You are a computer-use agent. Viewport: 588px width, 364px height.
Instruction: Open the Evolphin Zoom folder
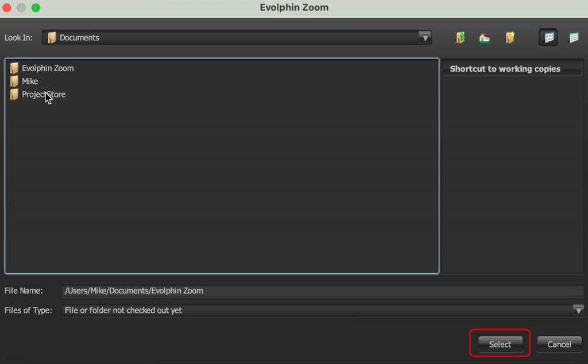[47, 68]
